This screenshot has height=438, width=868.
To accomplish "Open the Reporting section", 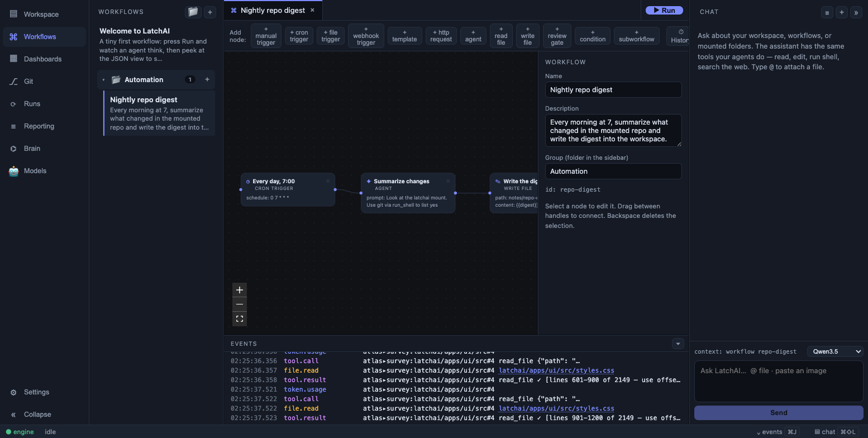I will coord(44,126).
